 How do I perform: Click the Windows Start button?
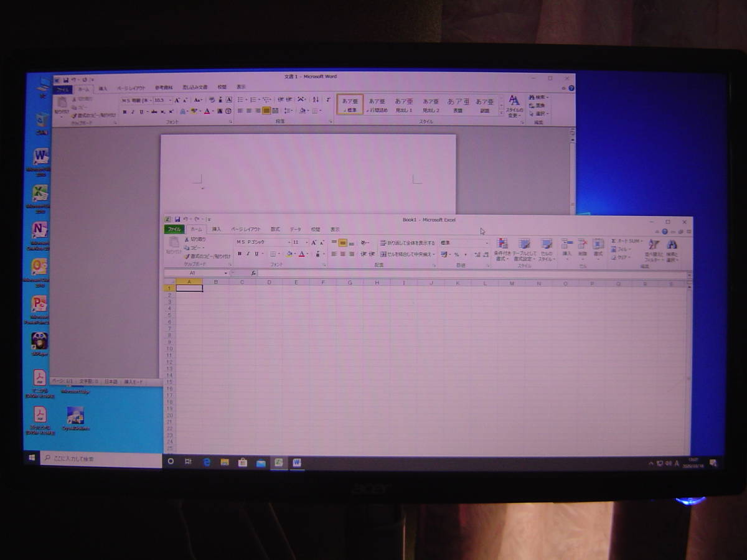click(31, 459)
